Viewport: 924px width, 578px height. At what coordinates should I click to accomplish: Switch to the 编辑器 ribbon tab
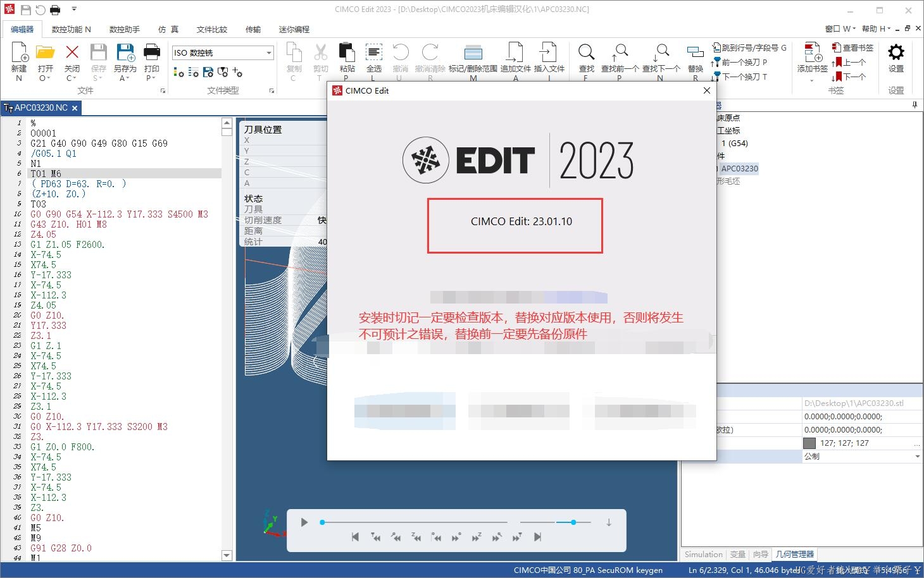[x=22, y=29]
